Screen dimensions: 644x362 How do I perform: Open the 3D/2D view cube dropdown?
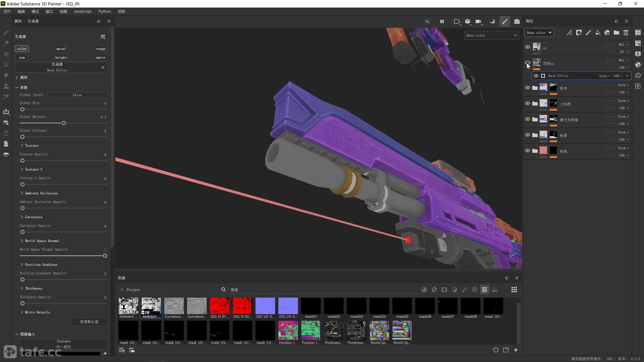[x=468, y=21]
